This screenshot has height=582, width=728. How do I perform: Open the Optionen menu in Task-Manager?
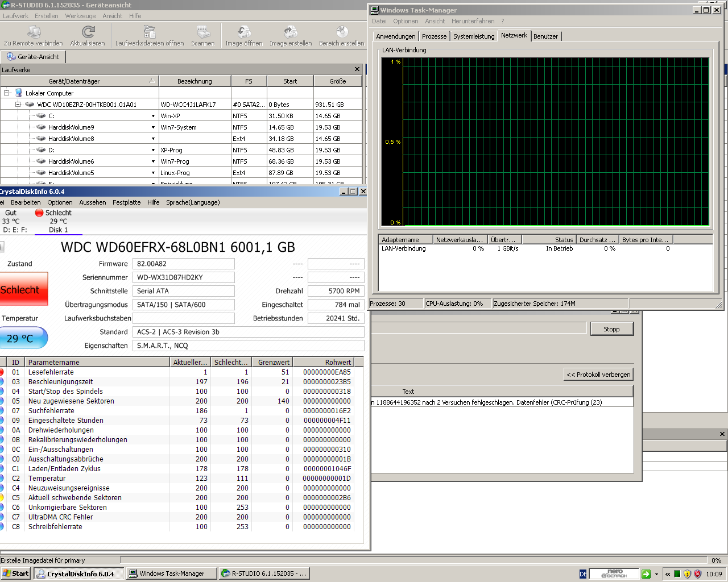click(x=406, y=21)
